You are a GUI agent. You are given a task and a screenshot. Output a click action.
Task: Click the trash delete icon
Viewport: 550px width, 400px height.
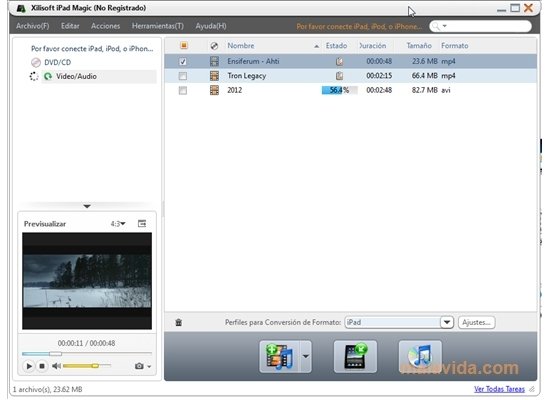(179, 322)
